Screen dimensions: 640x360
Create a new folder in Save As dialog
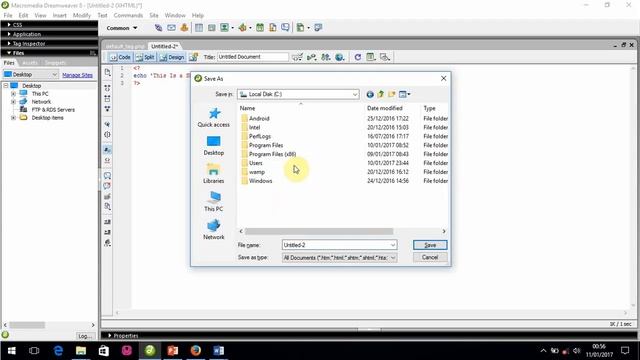click(x=392, y=94)
